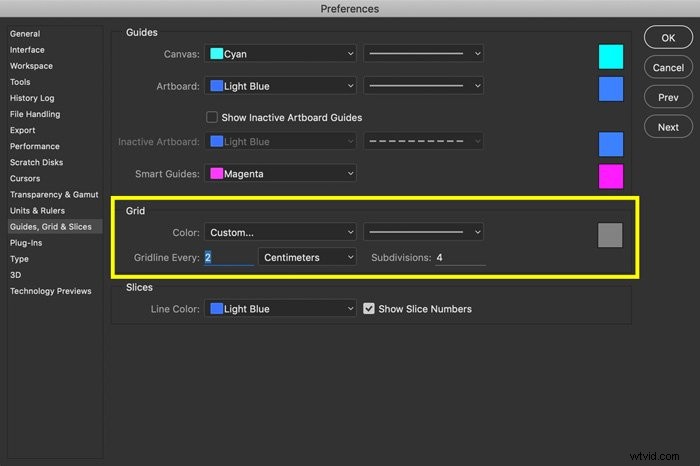This screenshot has width=700, height=466.
Task: Open the Smart Guides Magenta dropdown
Action: [280, 174]
